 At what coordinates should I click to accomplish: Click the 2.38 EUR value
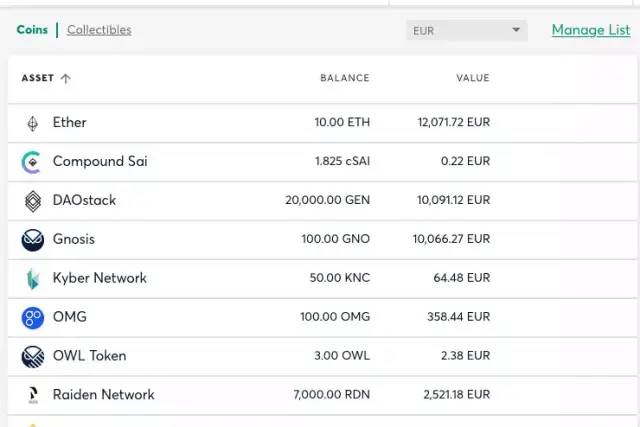pos(465,356)
